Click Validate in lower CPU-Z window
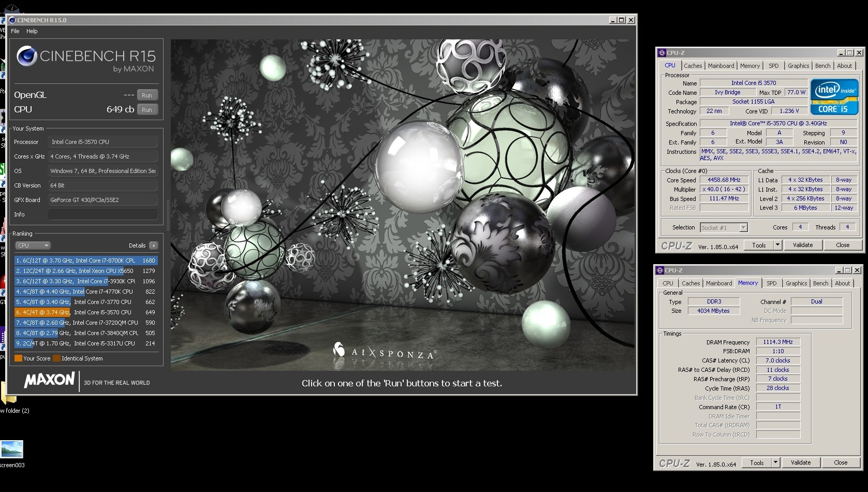Viewport: 868px width, 492px height. coord(801,462)
